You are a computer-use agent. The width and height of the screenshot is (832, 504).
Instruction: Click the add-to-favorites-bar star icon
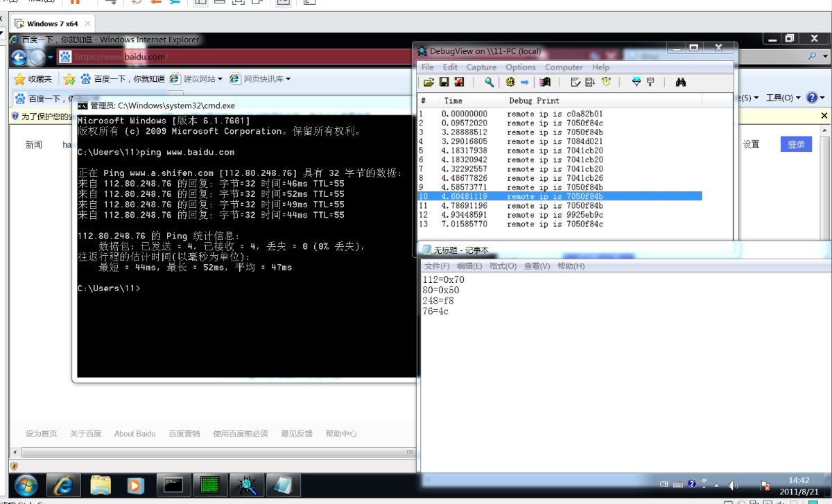point(69,79)
